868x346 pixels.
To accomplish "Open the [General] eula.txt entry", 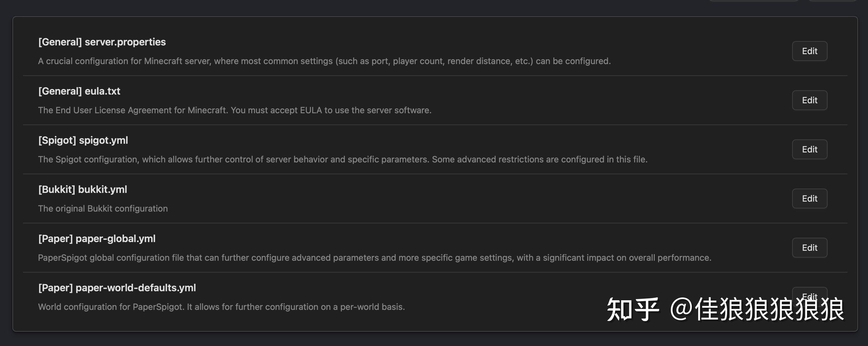I will (x=79, y=91).
